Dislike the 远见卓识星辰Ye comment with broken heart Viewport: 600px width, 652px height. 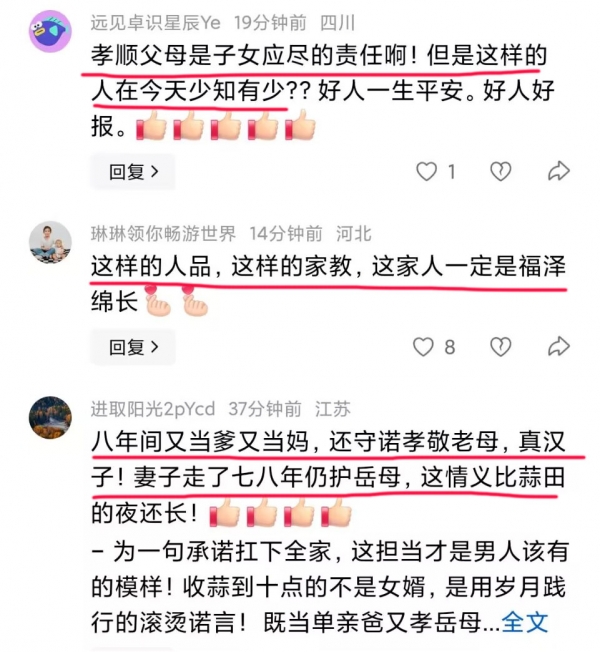point(501,171)
